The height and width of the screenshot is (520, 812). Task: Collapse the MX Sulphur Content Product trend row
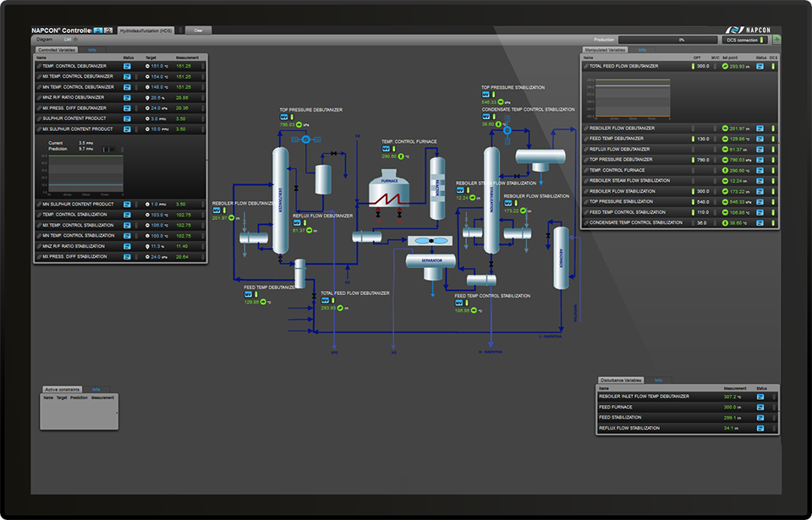pyautogui.click(x=38, y=129)
